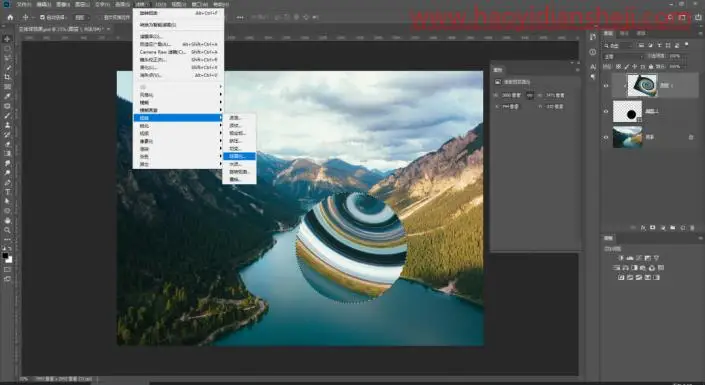Select the Eyedropper tool in the toolbox
Screen dimensions: 705x385
(7, 96)
